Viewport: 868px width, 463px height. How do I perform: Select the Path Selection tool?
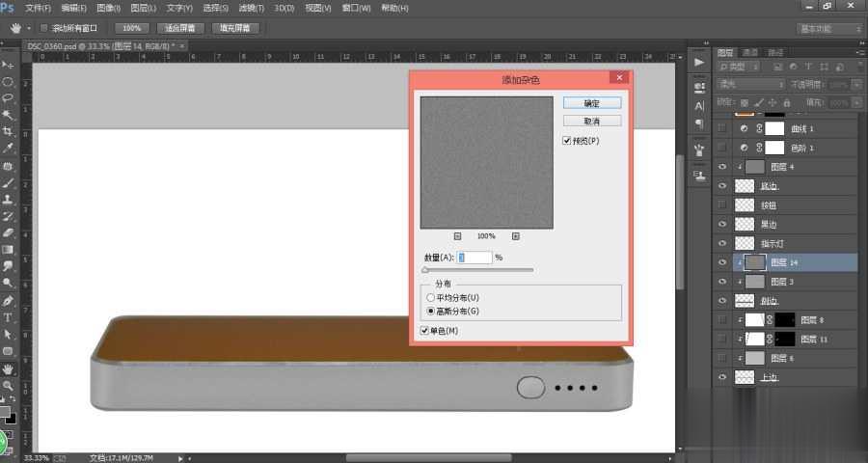pos(8,334)
